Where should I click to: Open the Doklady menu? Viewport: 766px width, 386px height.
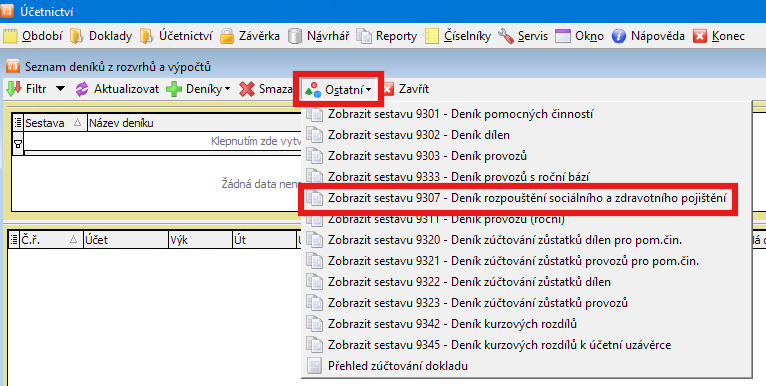pyautogui.click(x=102, y=36)
